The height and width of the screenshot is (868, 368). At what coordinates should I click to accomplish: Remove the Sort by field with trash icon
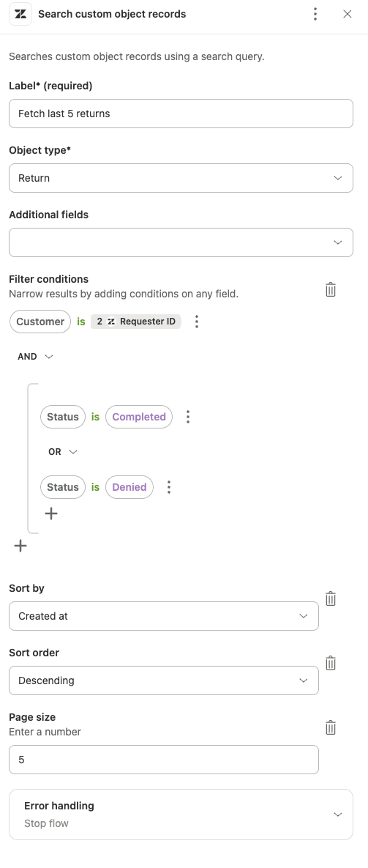(x=331, y=598)
